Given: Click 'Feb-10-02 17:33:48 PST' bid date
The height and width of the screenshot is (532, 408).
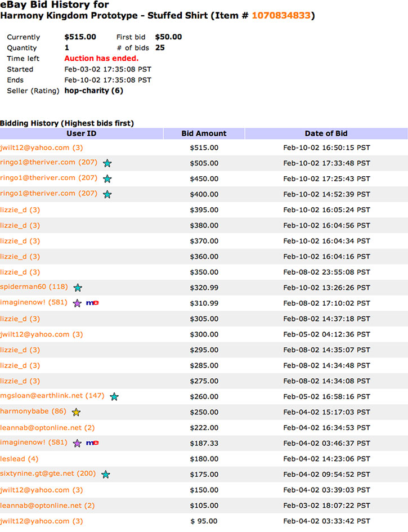Looking at the screenshot, I should [326, 163].
